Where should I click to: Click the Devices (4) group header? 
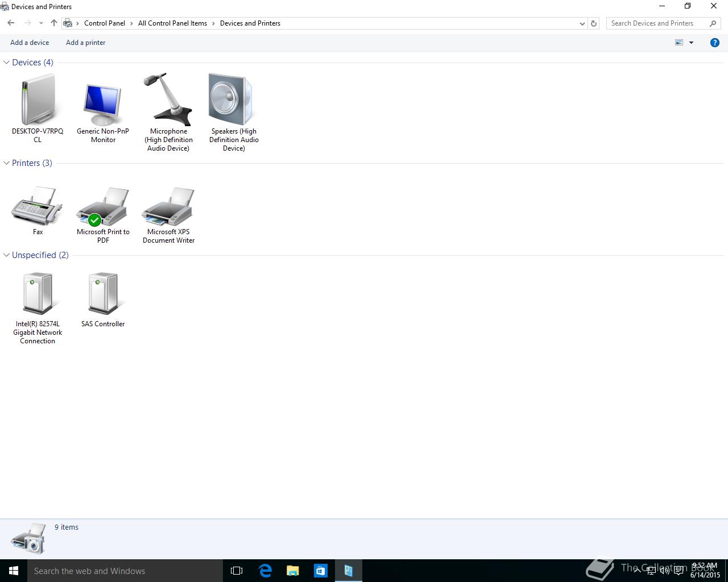tap(32, 63)
